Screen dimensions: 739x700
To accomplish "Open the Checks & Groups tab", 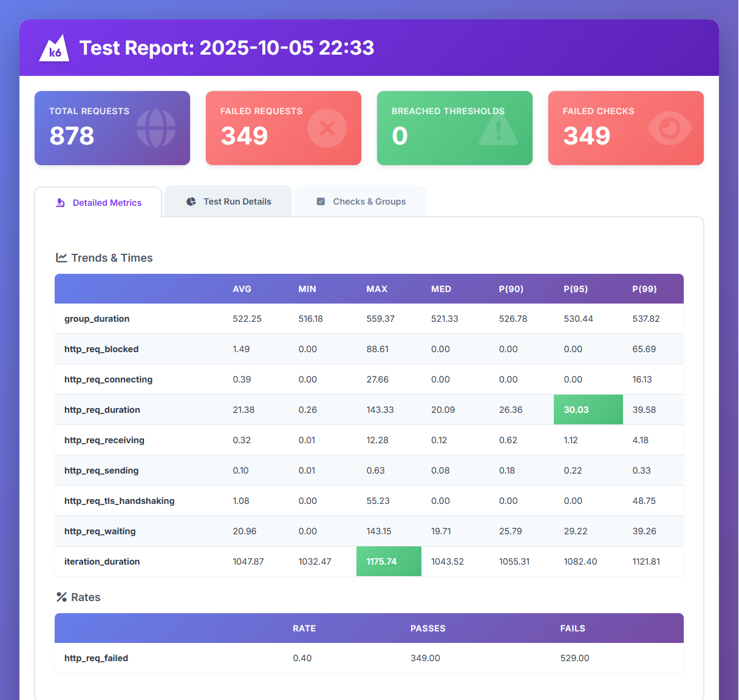I will [361, 202].
